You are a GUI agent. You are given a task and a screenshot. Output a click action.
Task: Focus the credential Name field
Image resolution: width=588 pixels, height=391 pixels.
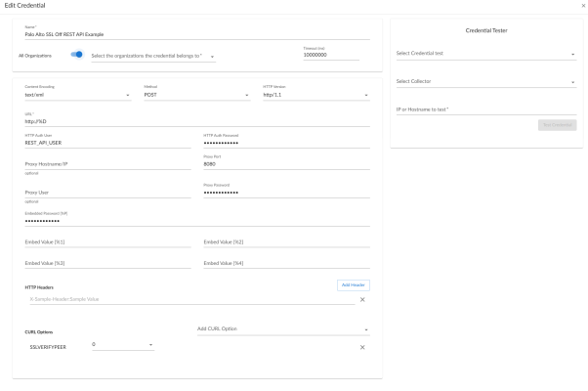point(195,34)
